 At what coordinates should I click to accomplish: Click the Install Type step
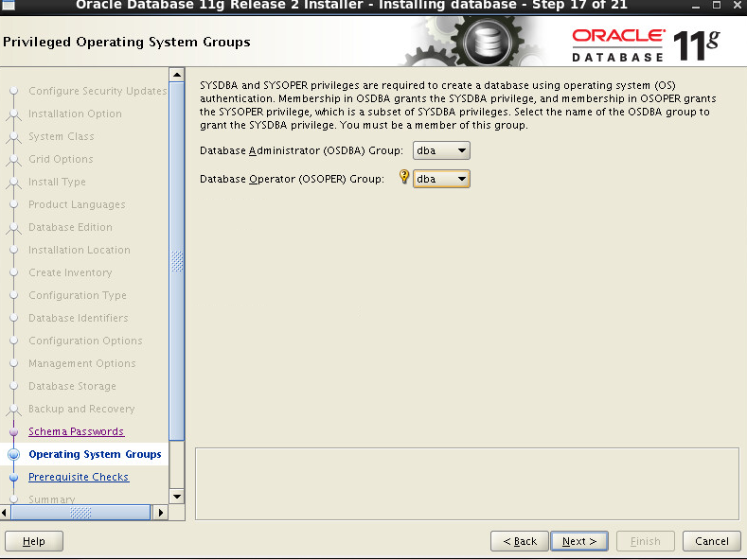pos(57,182)
